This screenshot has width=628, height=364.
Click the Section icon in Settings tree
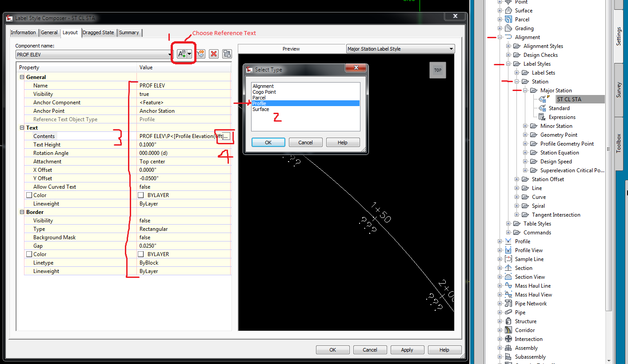pyautogui.click(x=508, y=268)
